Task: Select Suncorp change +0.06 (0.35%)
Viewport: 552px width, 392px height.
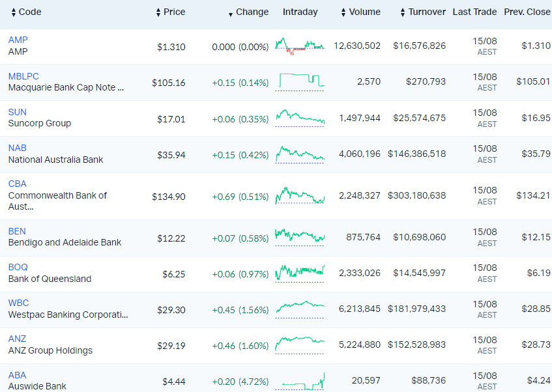Action: tap(240, 119)
